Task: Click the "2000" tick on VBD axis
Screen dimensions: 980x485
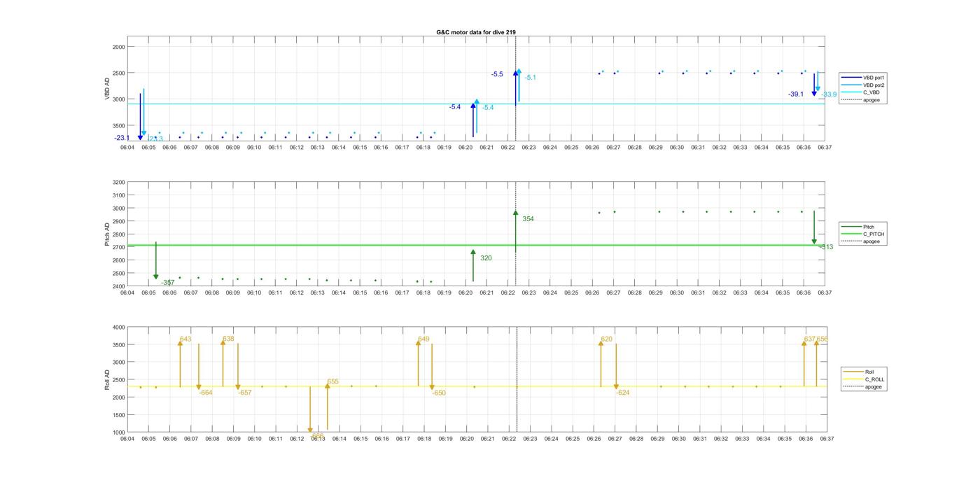Action: pos(118,47)
